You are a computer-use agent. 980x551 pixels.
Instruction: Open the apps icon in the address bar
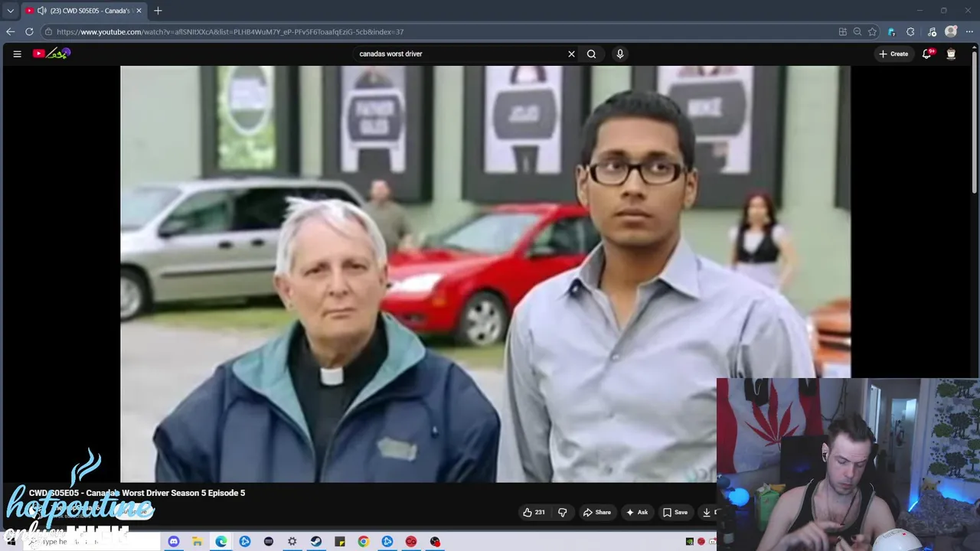pyautogui.click(x=843, y=31)
